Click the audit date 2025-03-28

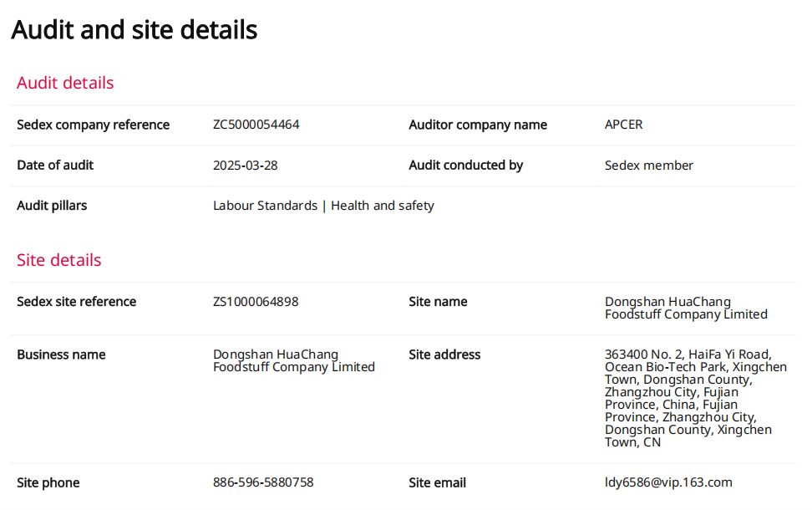245,166
